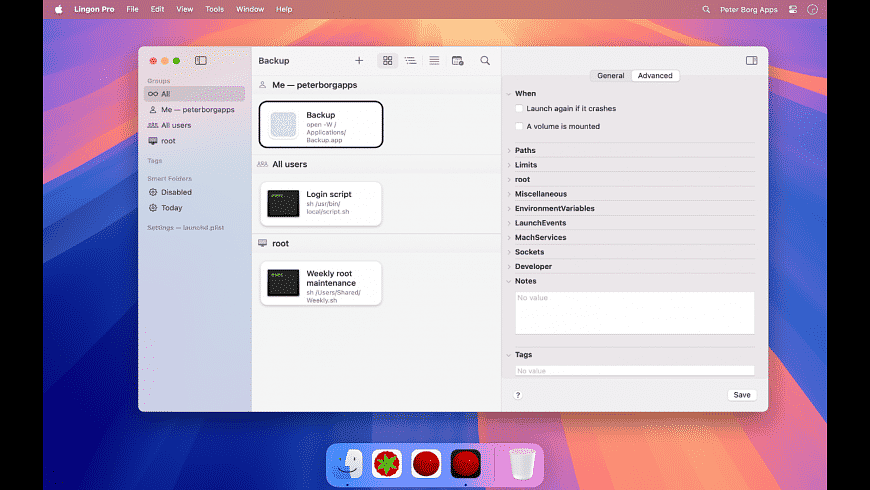Switch to grid icon view
870x490 pixels.
coord(388,61)
